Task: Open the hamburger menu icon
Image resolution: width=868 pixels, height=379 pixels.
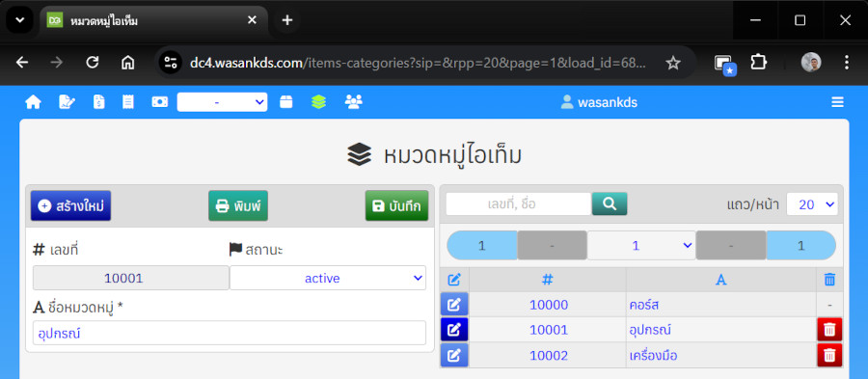Action: (x=837, y=102)
